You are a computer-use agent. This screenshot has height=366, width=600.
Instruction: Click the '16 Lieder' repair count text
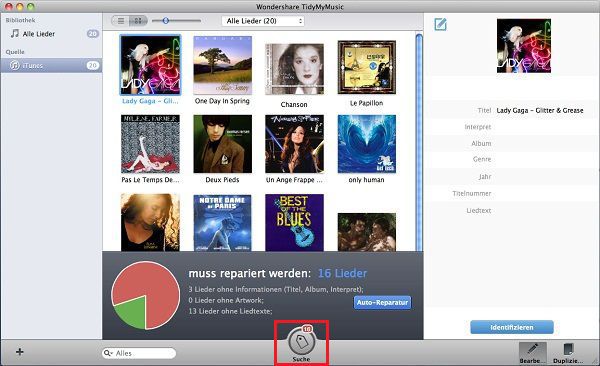(342, 273)
